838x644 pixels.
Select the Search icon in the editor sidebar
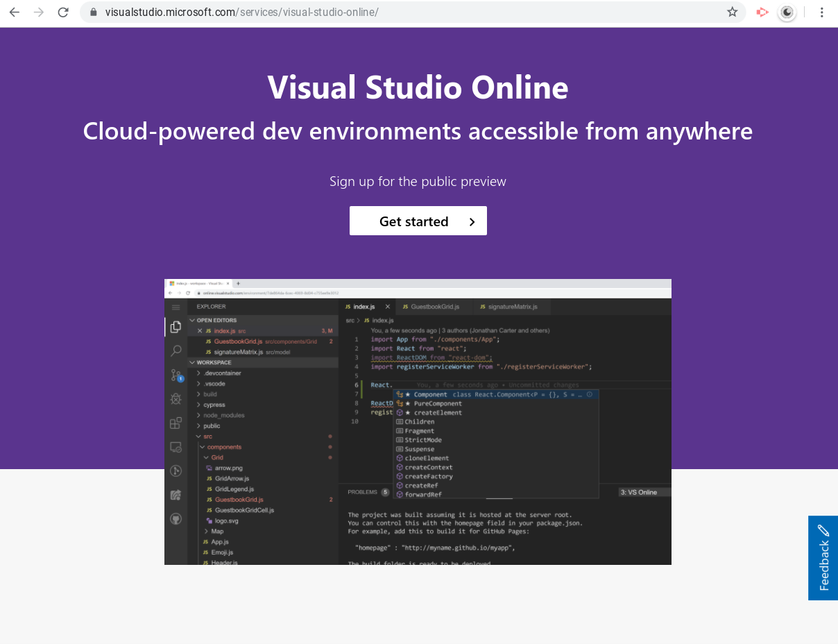point(176,350)
